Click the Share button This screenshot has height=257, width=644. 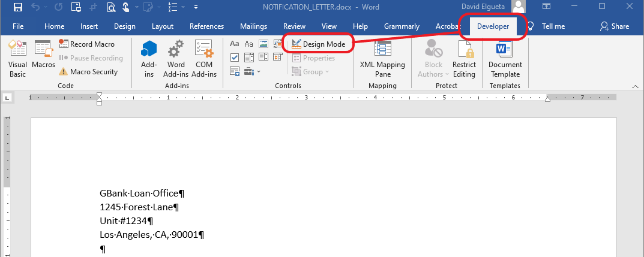(615, 26)
